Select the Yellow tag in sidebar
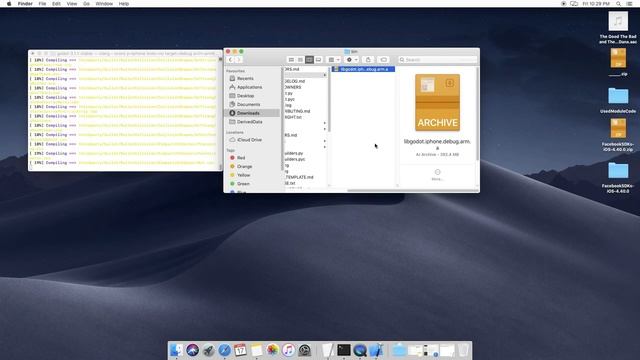 (243, 175)
